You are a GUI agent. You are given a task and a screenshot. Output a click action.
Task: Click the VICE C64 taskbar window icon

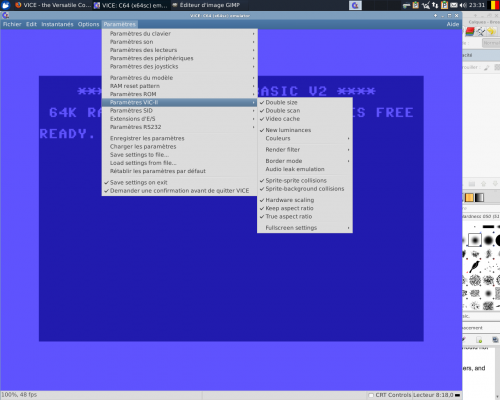[x=97, y=5]
